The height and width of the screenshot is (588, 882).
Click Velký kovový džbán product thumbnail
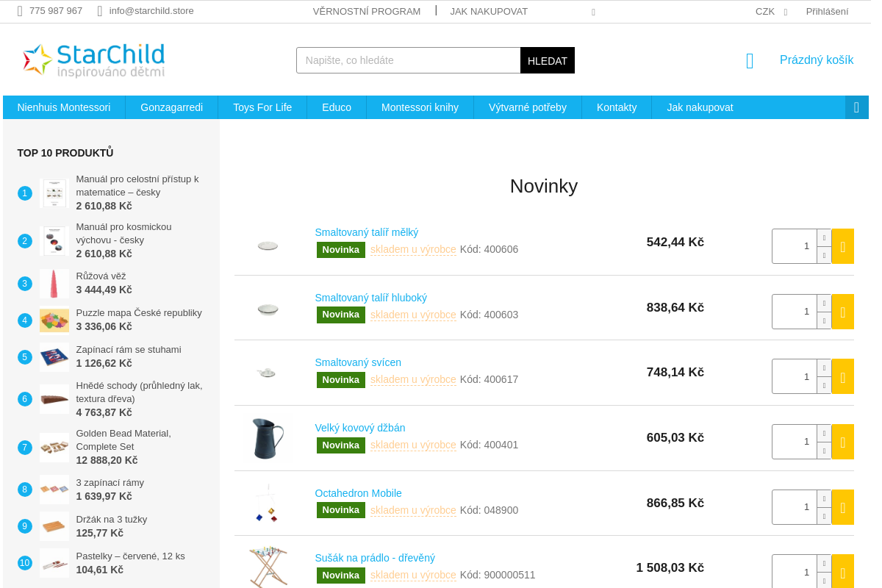tap(268, 438)
